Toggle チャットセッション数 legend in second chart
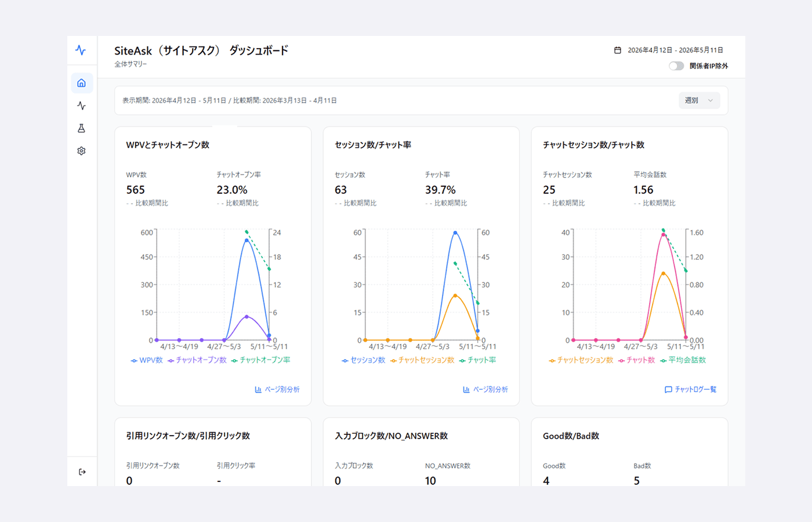This screenshot has height=522, width=812. tap(422, 360)
